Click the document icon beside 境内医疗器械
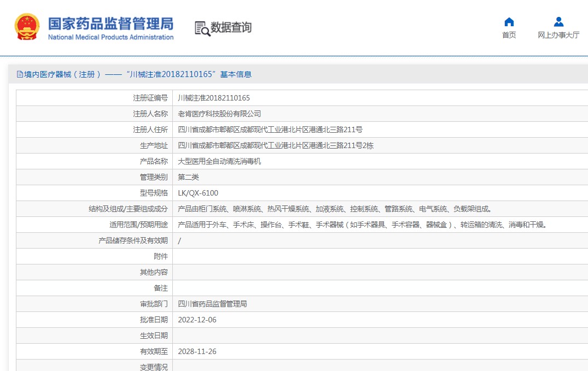The width and height of the screenshot is (588, 371). 20,74
